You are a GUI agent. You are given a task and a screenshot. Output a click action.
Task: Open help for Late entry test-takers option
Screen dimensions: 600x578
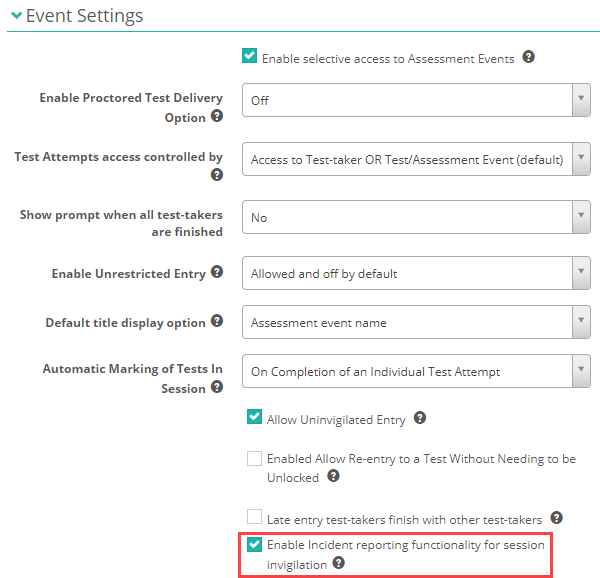557,518
